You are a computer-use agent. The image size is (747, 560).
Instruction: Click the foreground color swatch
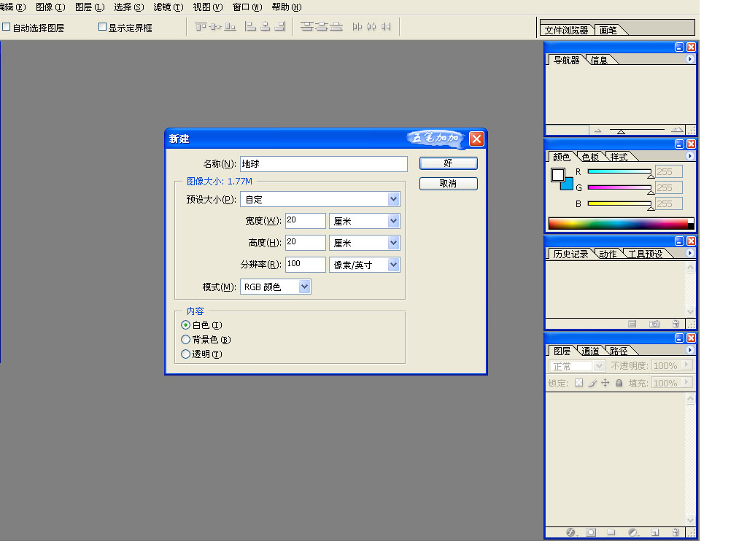tap(558, 175)
